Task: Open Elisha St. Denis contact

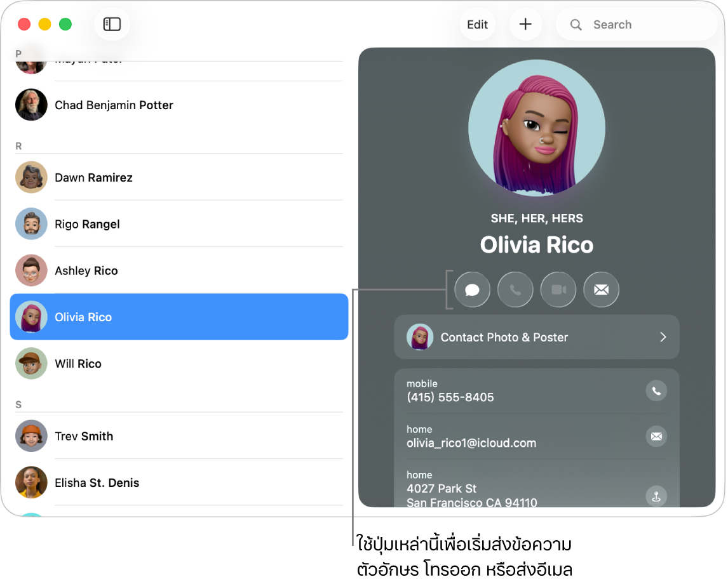Action: [x=179, y=482]
